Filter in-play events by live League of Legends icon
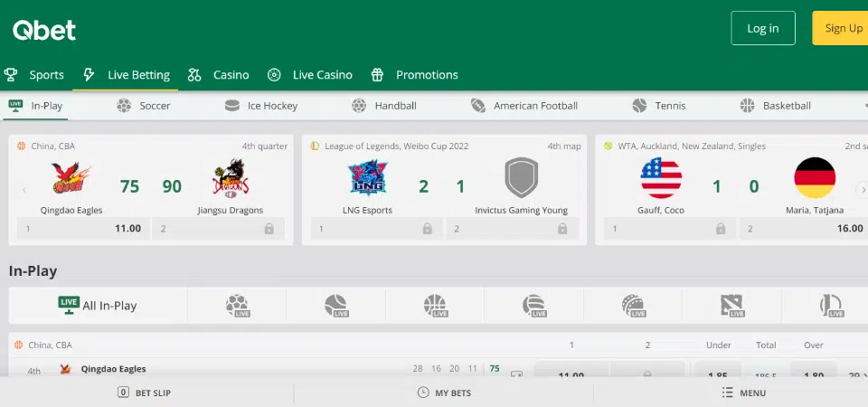The height and width of the screenshot is (407, 868). [x=830, y=305]
